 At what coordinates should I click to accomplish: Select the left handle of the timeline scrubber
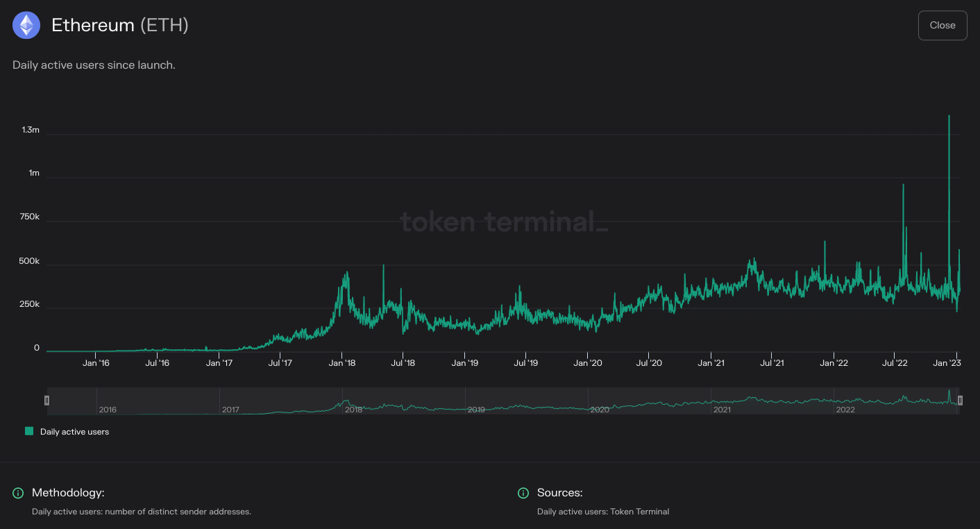point(47,401)
